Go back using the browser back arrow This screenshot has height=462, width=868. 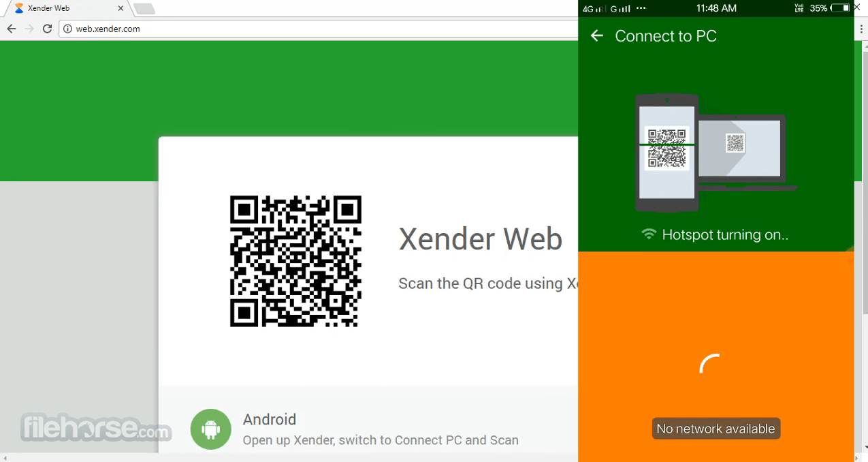click(11, 29)
